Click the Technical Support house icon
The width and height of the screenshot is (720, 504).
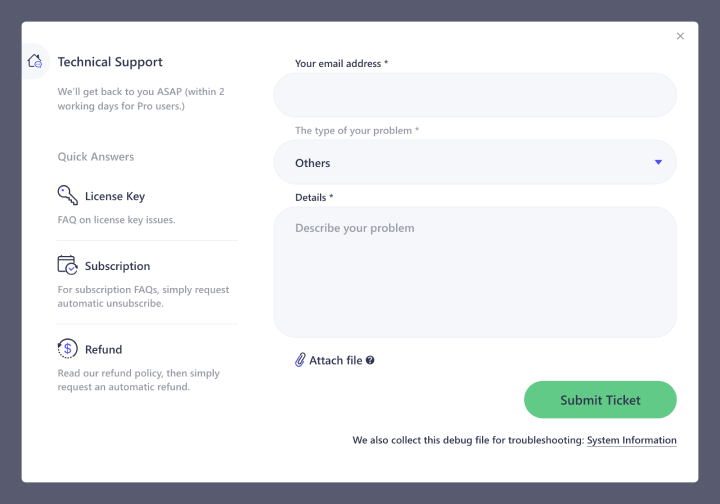click(x=36, y=62)
